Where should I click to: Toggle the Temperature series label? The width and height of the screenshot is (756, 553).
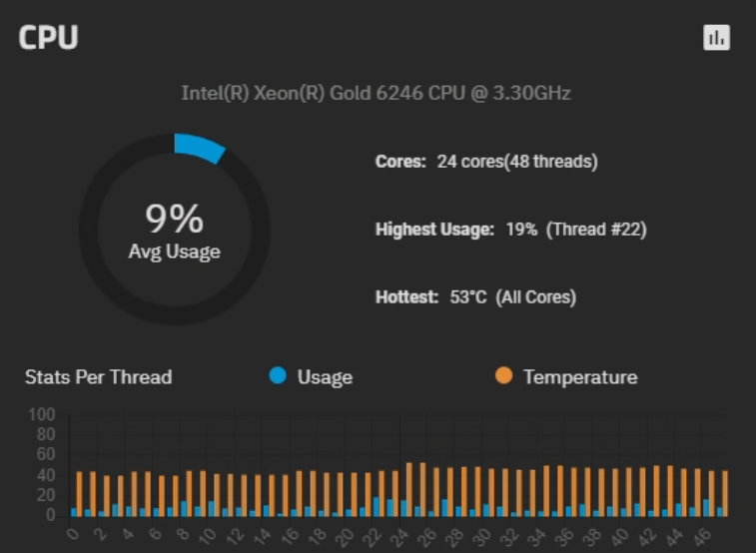point(580,377)
